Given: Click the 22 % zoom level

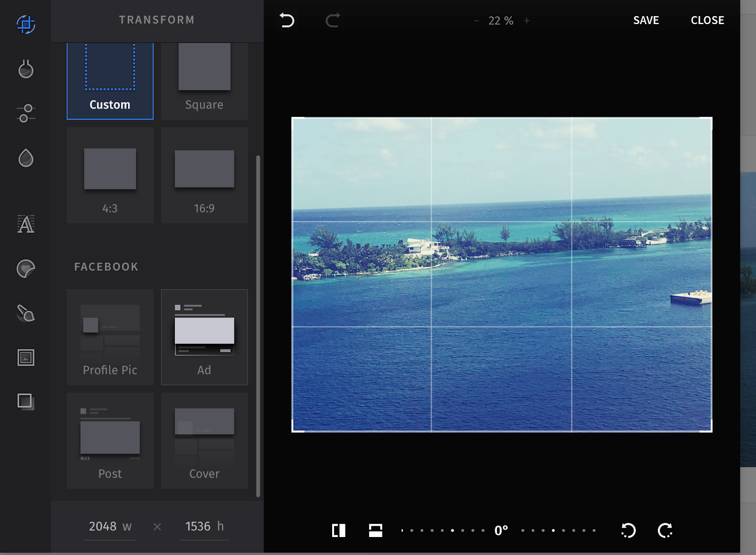Looking at the screenshot, I should click(501, 21).
